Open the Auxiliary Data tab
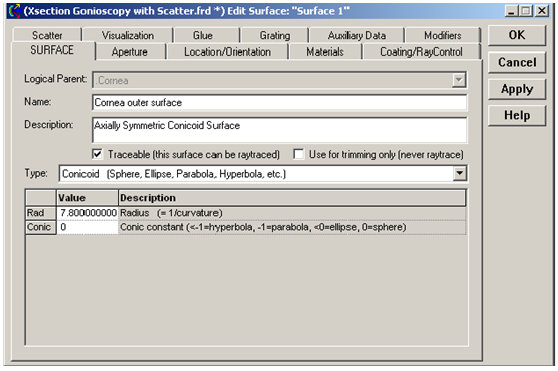 [x=357, y=35]
